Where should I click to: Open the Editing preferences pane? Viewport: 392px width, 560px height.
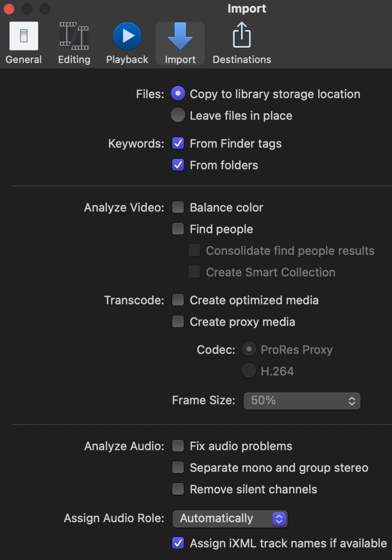click(x=74, y=43)
